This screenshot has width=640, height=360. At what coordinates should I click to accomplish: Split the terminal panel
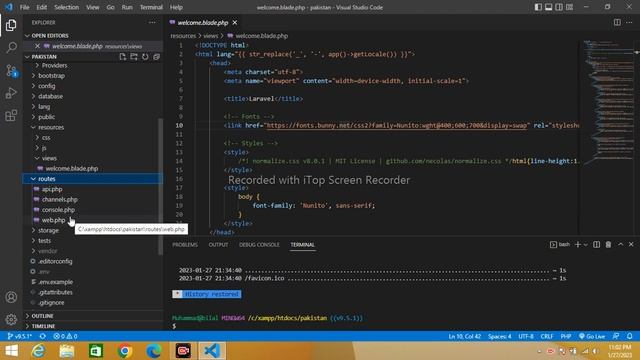click(x=596, y=244)
